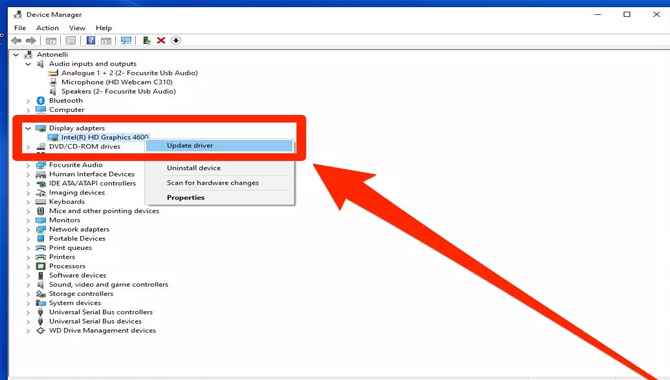Click the Universal Serial Bus controllers icon
The height and width of the screenshot is (380, 670).
click(41, 312)
